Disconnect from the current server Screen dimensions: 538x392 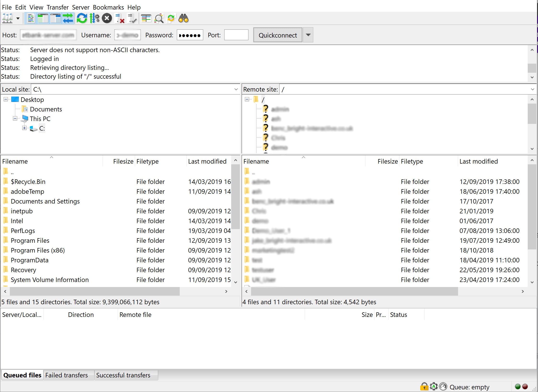click(120, 18)
